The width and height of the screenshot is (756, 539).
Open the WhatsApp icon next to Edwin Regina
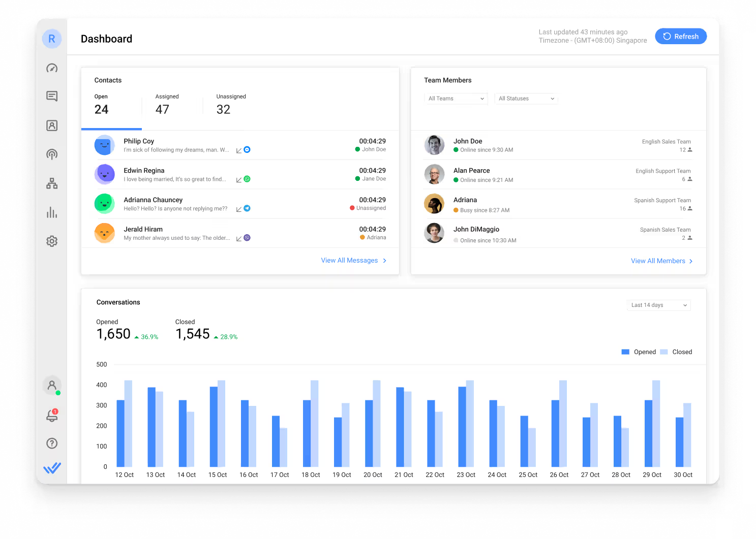pos(247,179)
